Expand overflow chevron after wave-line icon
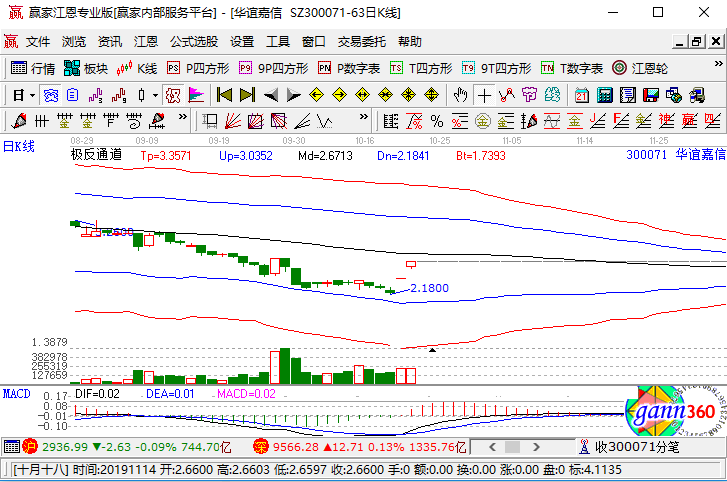This screenshot has height=482, width=727. pos(364,117)
